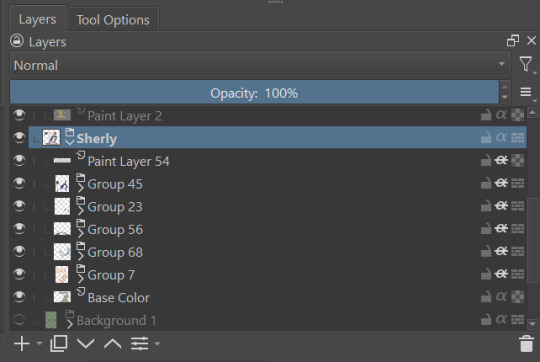Image resolution: width=540 pixels, height=362 pixels.
Task: Toggle alpha lock on Paint Layer 54
Action: coord(518,160)
